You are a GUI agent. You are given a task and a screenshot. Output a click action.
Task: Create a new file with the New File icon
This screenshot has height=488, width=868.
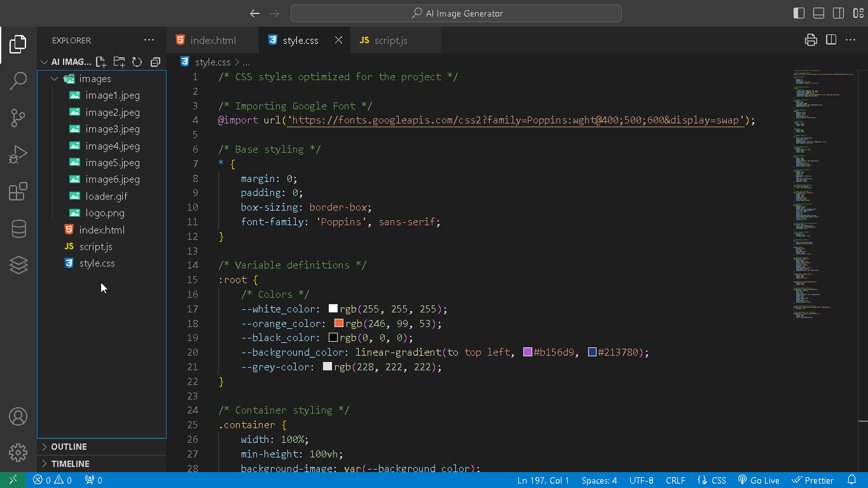click(x=100, y=61)
